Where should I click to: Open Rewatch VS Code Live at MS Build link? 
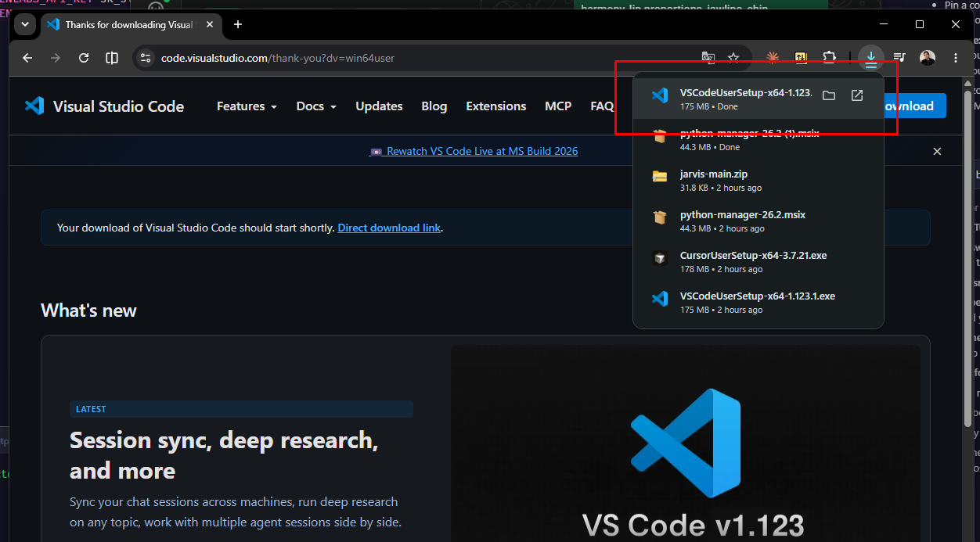(474, 151)
